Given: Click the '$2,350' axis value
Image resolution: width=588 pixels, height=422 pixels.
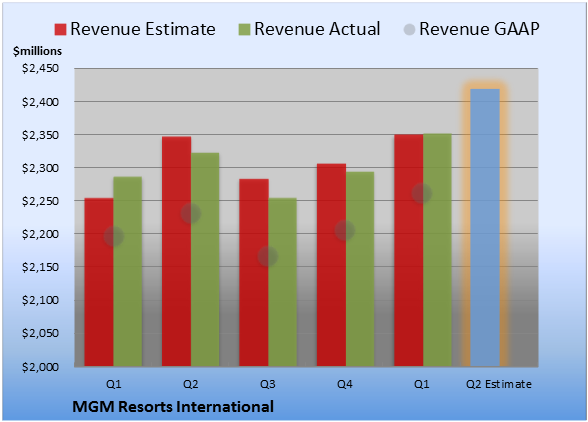Looking at the screenshot, I should point(40,135).
